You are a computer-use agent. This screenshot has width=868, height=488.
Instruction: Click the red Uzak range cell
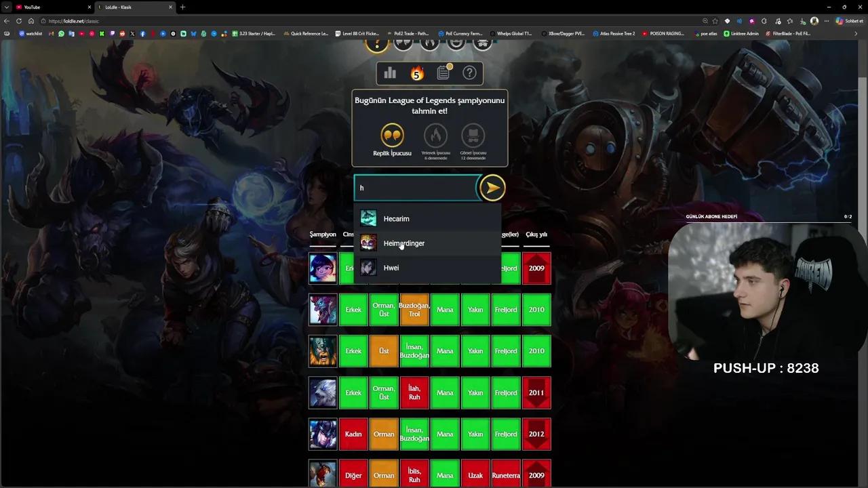[x=475, y=474]
